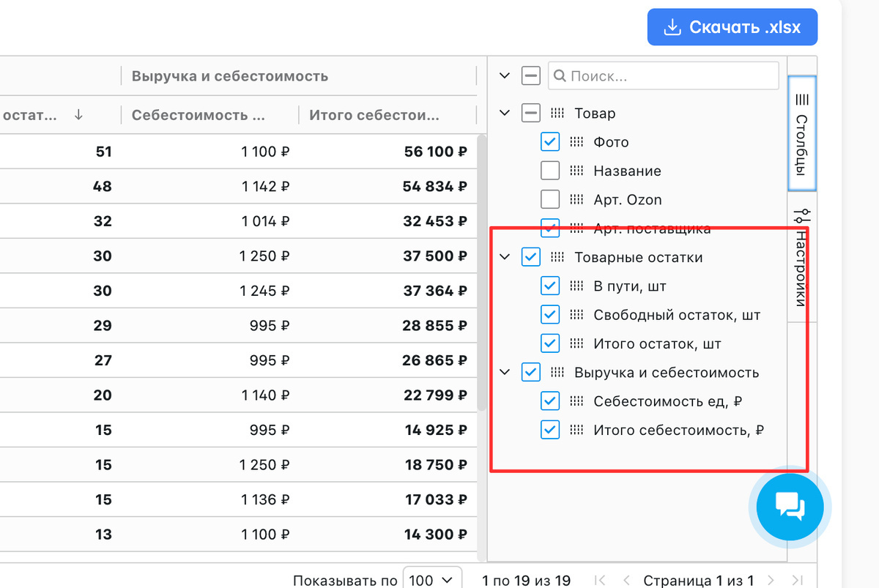Screen dimensions: 879x588
Task: Click the drag handle beside Итого себестоимость, ₽
Action: pyautogui.click(x=576, y=430)
